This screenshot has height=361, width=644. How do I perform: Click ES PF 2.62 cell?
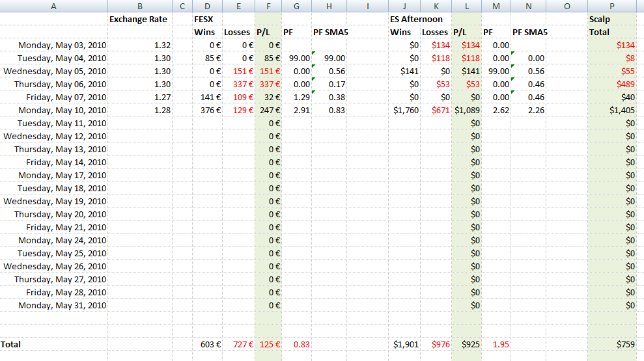tap(496, 110)
